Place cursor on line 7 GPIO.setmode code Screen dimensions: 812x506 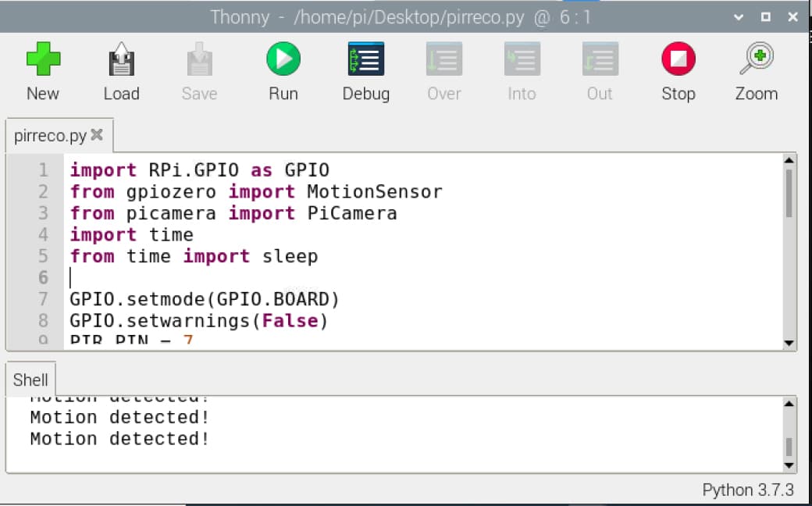[205, 299]
